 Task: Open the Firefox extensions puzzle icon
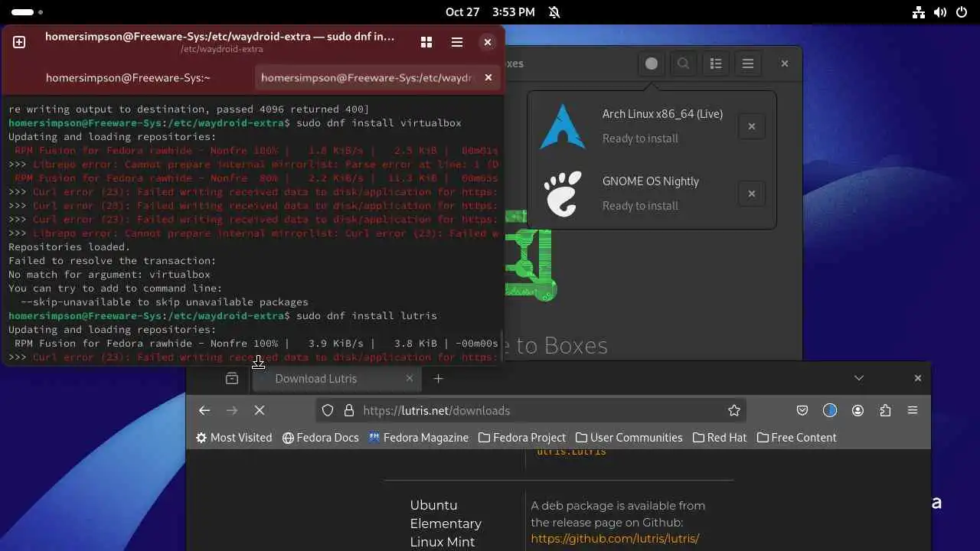(x=885, y=410)
